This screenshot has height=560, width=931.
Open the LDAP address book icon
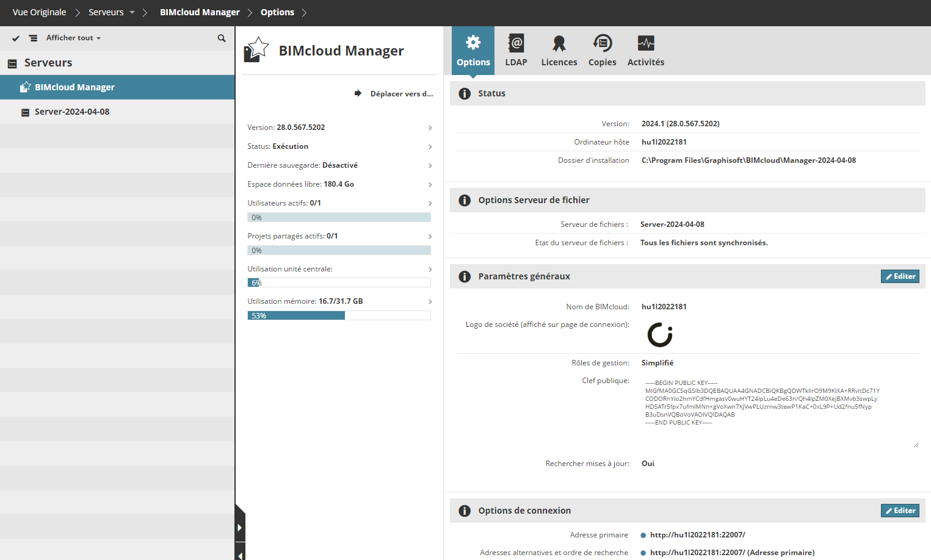516,43
